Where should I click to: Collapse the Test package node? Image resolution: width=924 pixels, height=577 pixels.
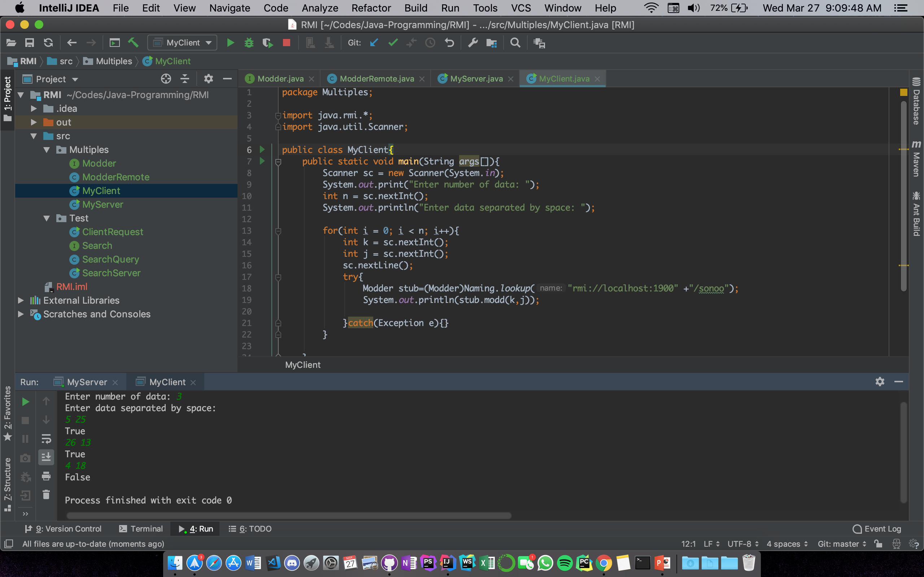47,218
